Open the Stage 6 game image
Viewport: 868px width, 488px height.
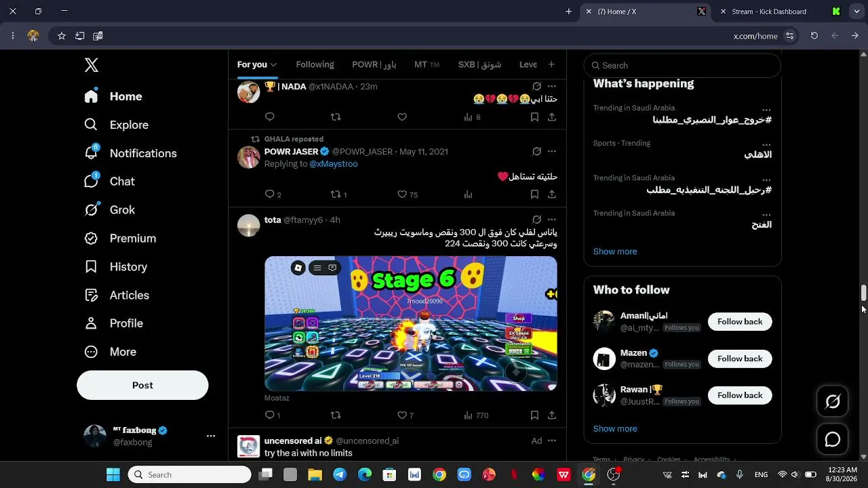click(411, 323)
